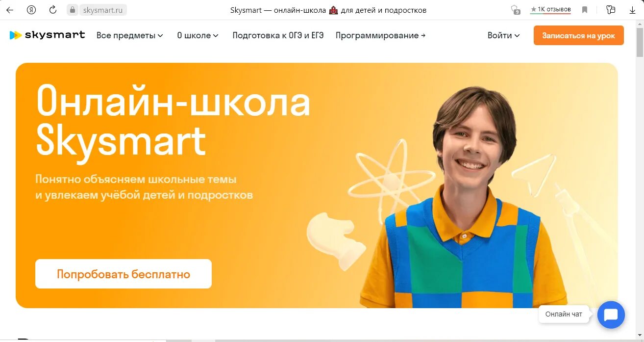This screenshot has height=342, width=644.
Task: Open 'Подготовка к ОГЭ и ЕГЭ' menu item
Action: click(278, 35)
